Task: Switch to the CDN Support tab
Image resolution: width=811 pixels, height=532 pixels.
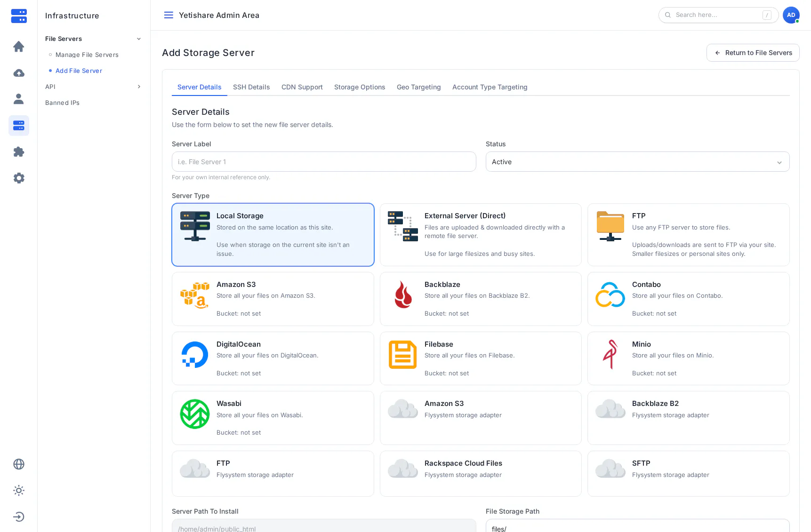Action: pos(302,87)
